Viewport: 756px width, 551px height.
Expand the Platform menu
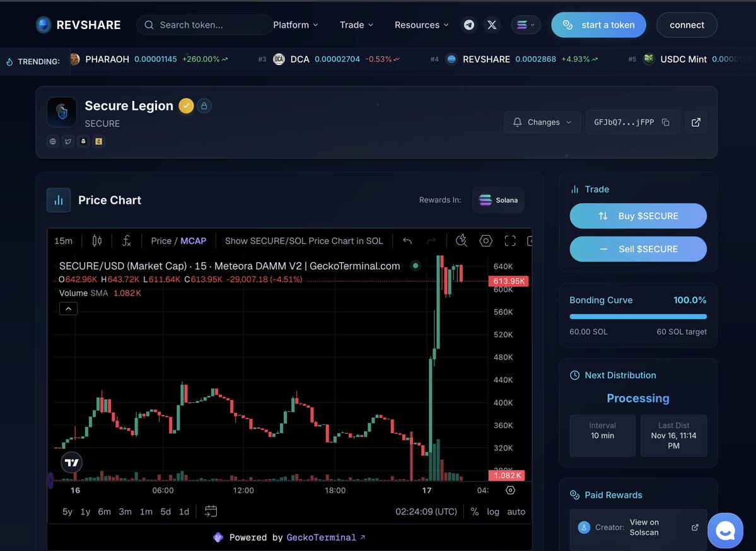[296, 25]
